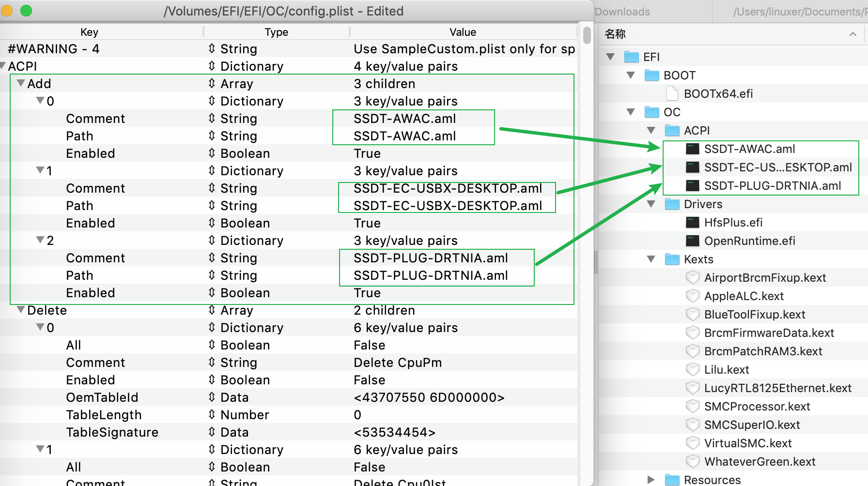Select the VirtualSMC.kext icon
This screenshot has width=868, height=486.
click(x=692, y=443)
